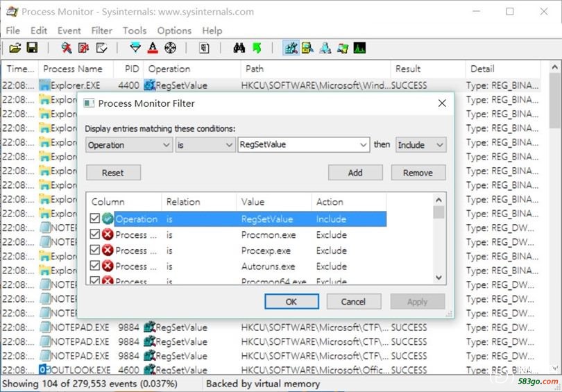Click the Process Monitor app icon in title bar

[x=12, y=12]
